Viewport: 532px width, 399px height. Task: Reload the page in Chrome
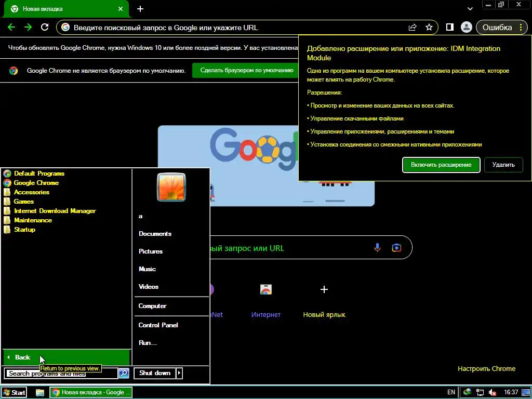coord(45,27)
